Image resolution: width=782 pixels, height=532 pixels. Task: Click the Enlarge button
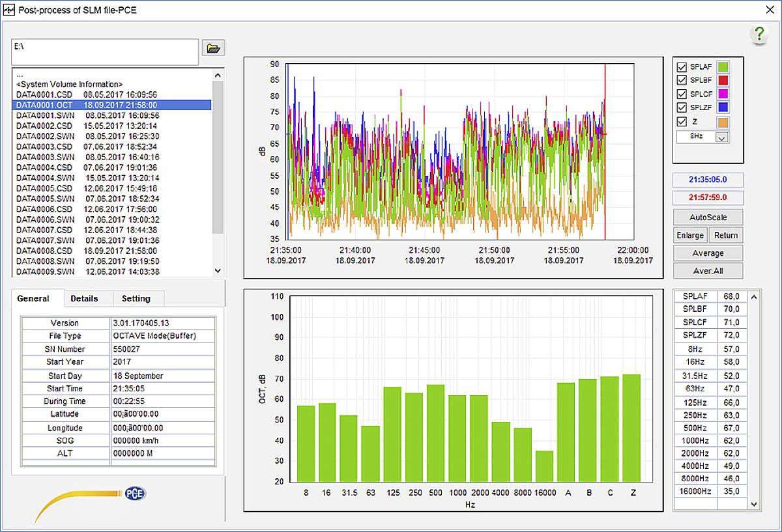[689, 235]
